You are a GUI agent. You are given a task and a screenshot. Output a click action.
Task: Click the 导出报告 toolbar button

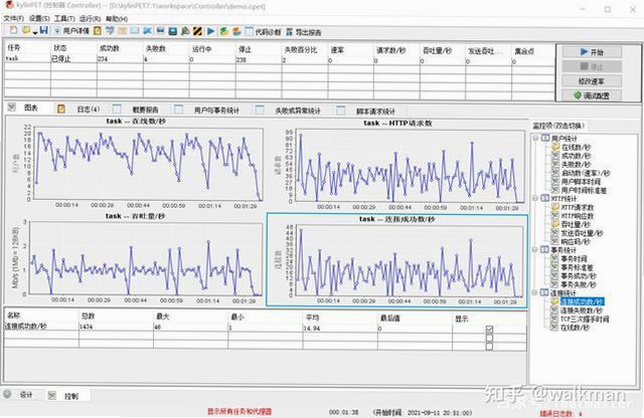(x=304, y=32)
